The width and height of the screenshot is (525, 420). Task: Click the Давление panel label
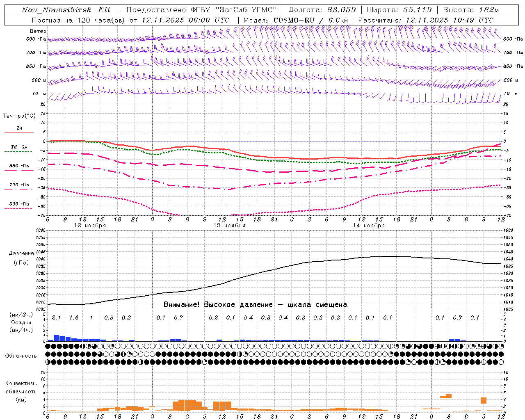(21, 253)
